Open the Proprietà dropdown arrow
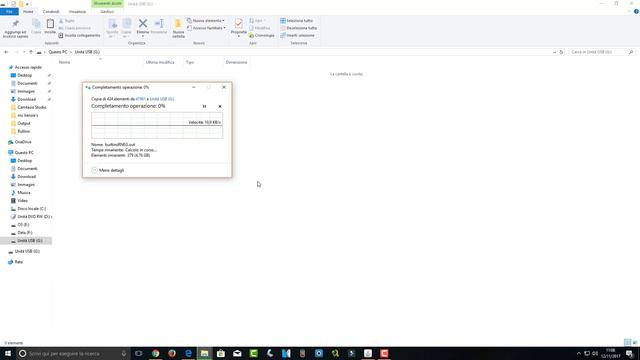 point(238,36)
